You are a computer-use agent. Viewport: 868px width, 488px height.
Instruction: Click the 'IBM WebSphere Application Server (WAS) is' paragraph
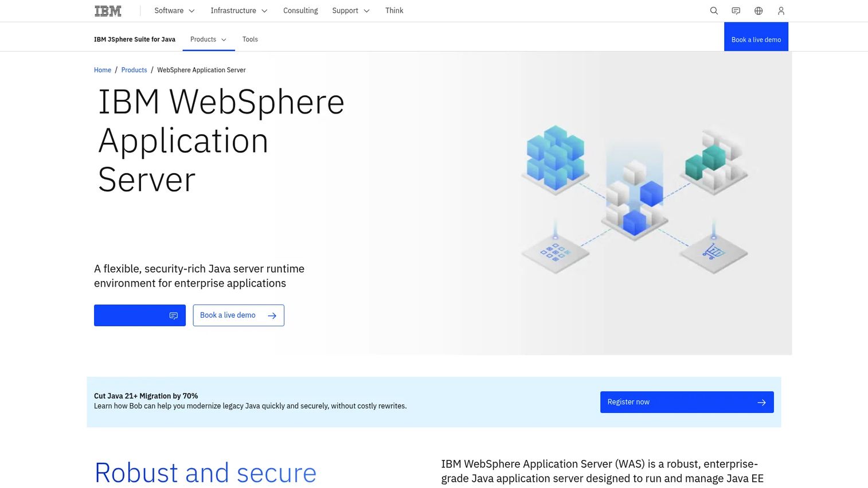(603, 471)
